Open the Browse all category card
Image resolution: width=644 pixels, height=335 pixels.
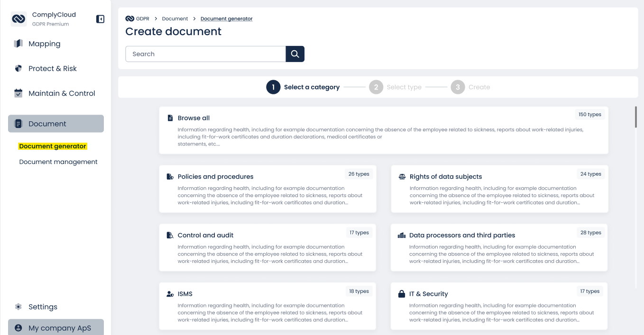(x=384, y=130)
